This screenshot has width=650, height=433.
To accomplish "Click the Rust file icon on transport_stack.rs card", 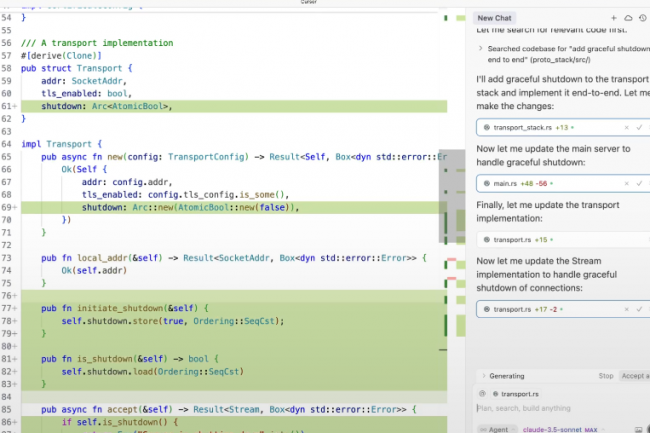I will 487,128.
